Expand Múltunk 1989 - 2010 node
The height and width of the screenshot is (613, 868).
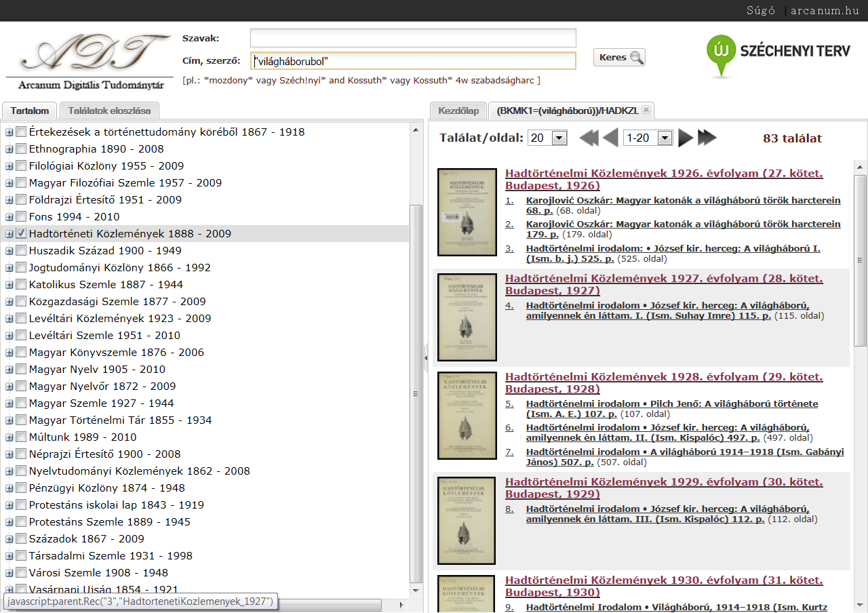click(x=9, y=437)
